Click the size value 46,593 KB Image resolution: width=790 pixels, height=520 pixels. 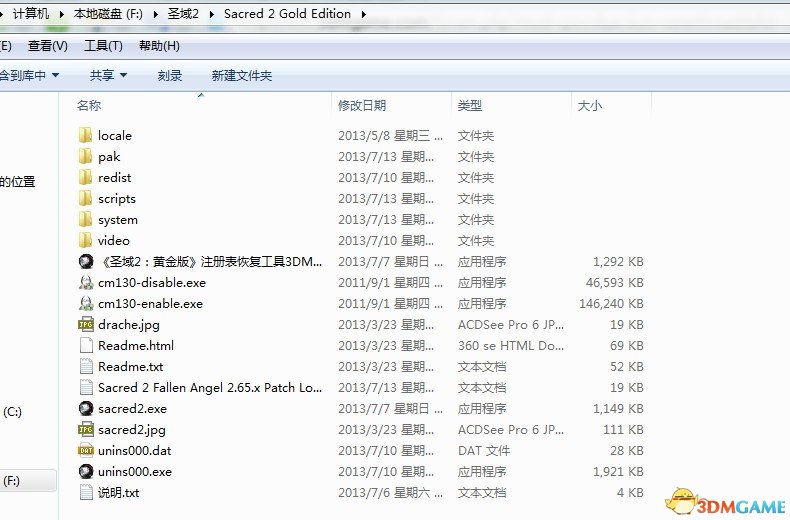[615, 283]
